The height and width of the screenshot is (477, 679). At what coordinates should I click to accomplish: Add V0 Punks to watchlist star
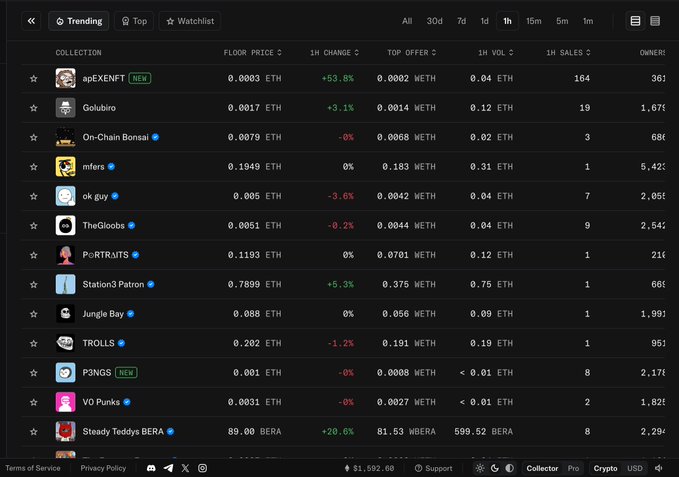33,402
